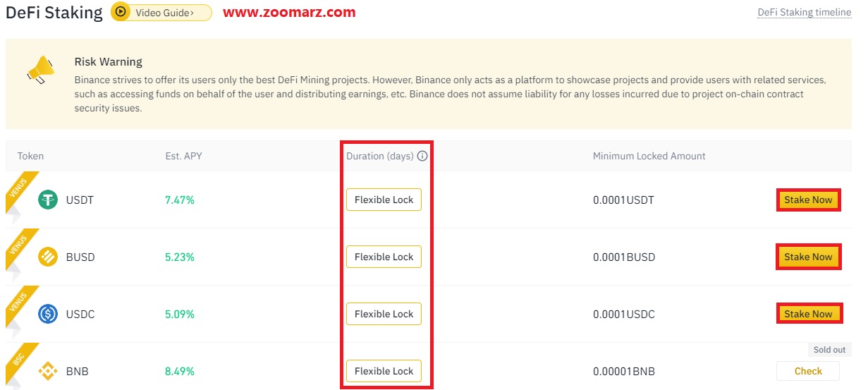
Task: Click the USDC coin icon
Action: coord(48,314)
